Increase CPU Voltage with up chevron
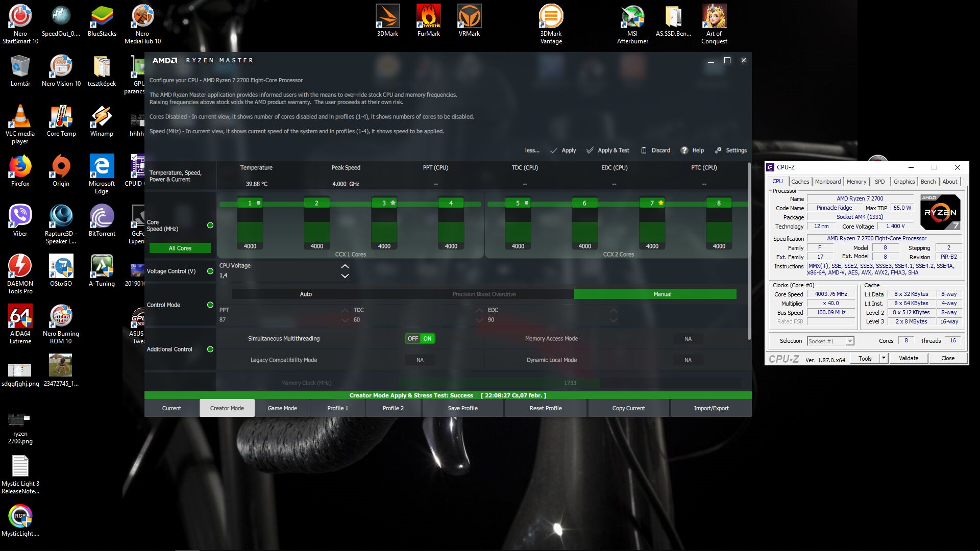This screenshot has height=551, width=980. tap(345, 266)
